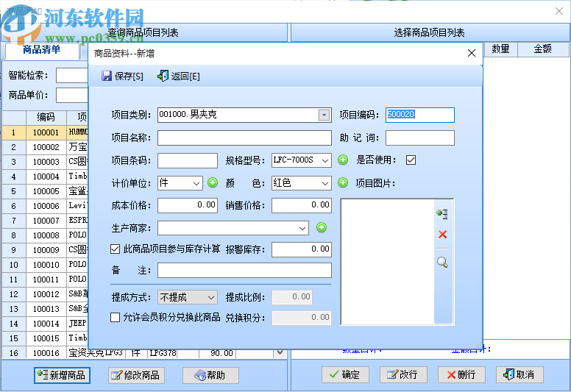Toggle 此商品项目参与库存计算 checkbox
The height and width of the screenshot is (392, 571).
coord(115,249)
